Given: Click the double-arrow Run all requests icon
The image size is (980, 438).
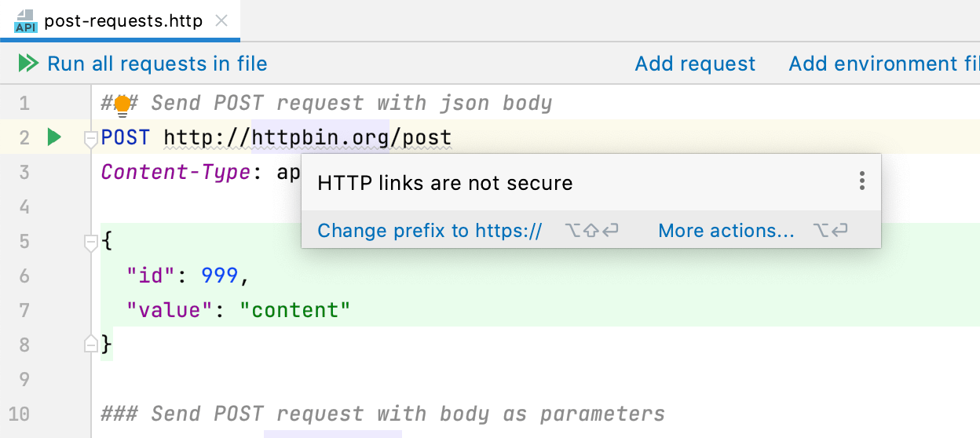Looking at the screenshot, I should point(28,64).
